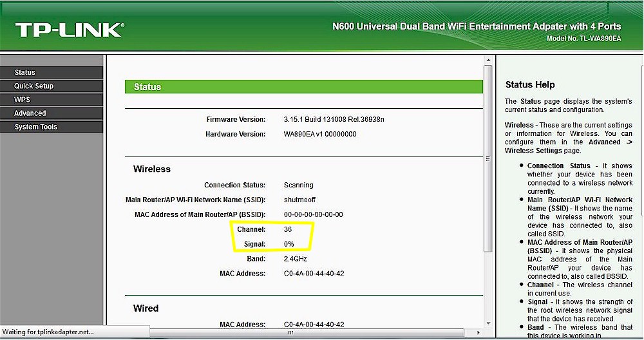The image size is (644, 340).
Task: Click the green Status header bar
Action: tap(304, 87)
